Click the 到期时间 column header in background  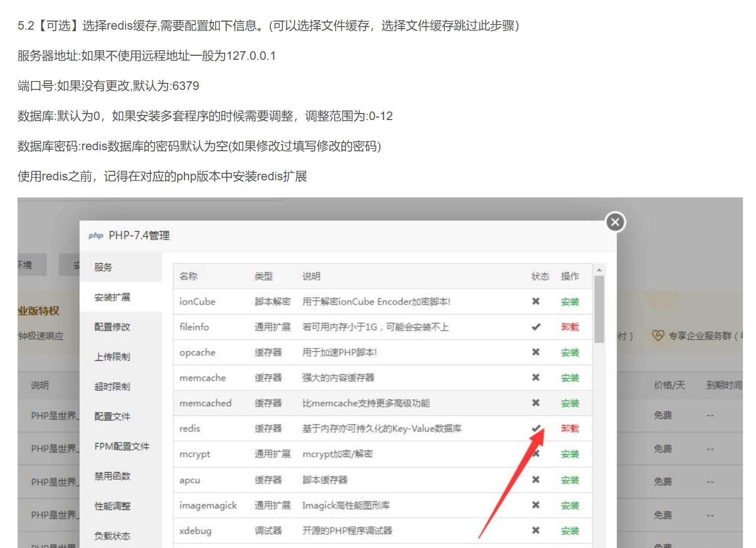(724, 385)
